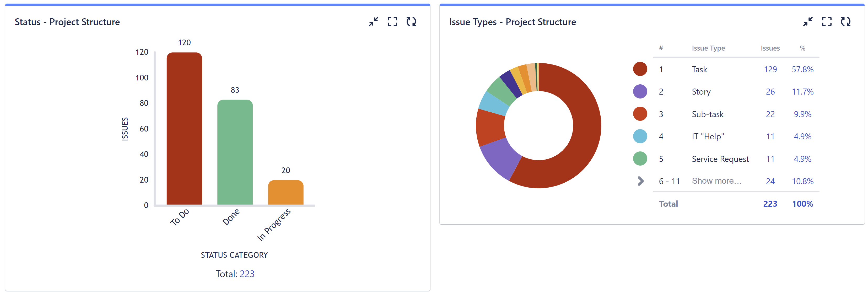This screenshot has height=295, width=868.
Task: Collapse the Issue Types gadget
Action: click(808, 21)
